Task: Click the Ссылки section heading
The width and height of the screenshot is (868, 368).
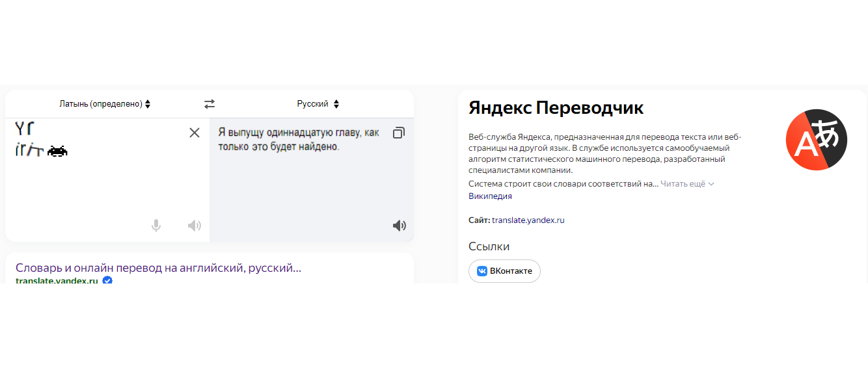Action: pyautogui.click(x=489, y=246)
